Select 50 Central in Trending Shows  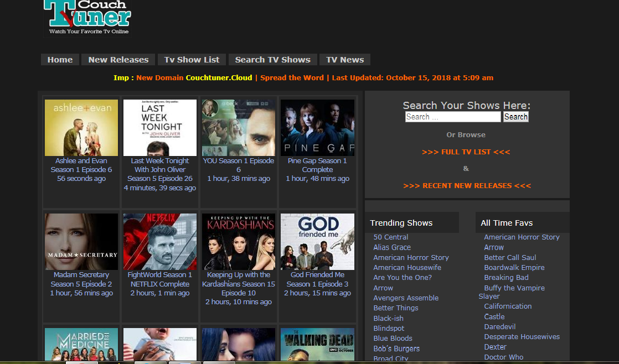tap(391, 237)
